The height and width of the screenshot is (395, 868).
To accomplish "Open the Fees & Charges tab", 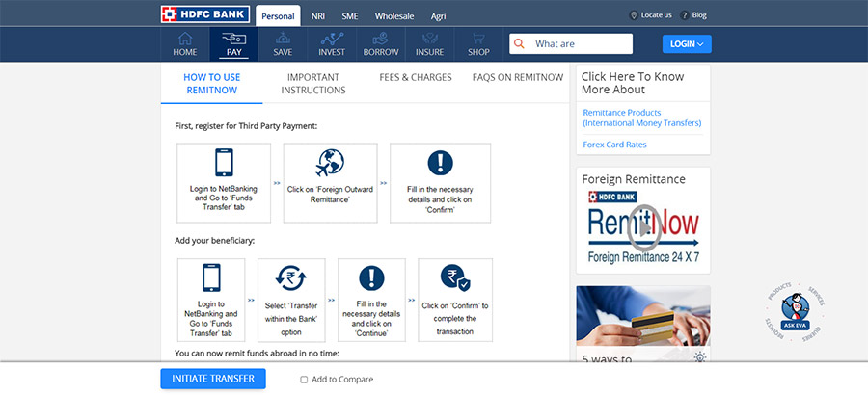I will pyautogui.click(x=415, y=77).
